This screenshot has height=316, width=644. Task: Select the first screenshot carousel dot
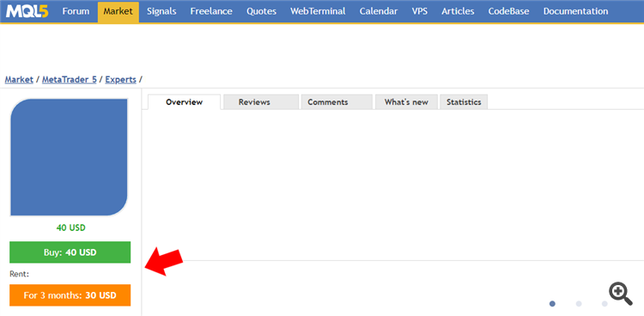(x=552, y=304)
